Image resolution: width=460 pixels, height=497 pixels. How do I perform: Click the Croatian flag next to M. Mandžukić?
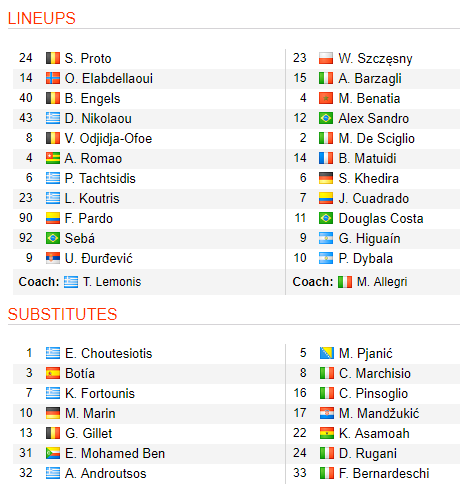coord(327,413)
